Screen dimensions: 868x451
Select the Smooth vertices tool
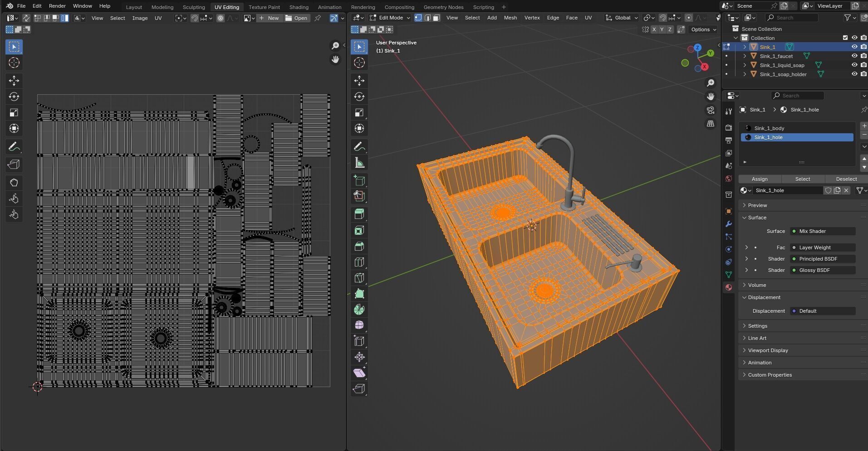tap(359, 325)
